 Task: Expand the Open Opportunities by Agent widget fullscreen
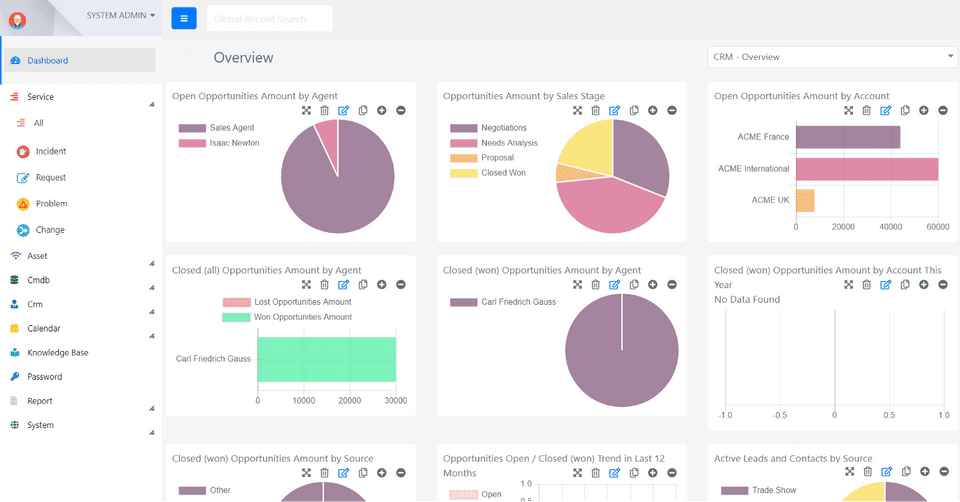306,110
